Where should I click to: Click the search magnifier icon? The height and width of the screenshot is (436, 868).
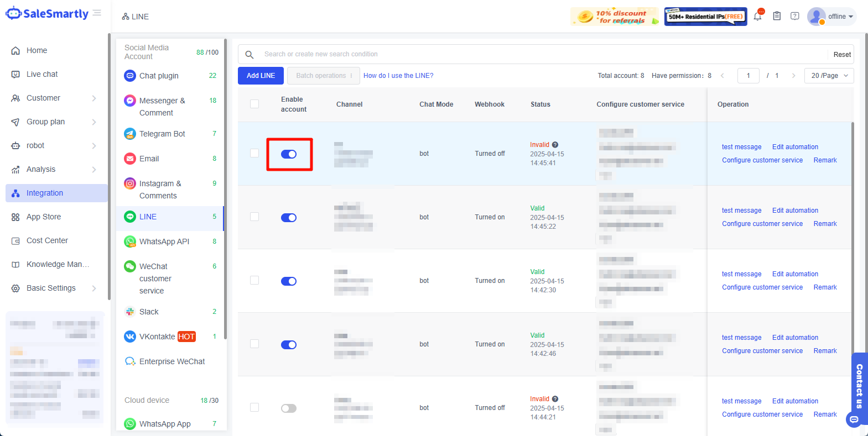[250, 54]
